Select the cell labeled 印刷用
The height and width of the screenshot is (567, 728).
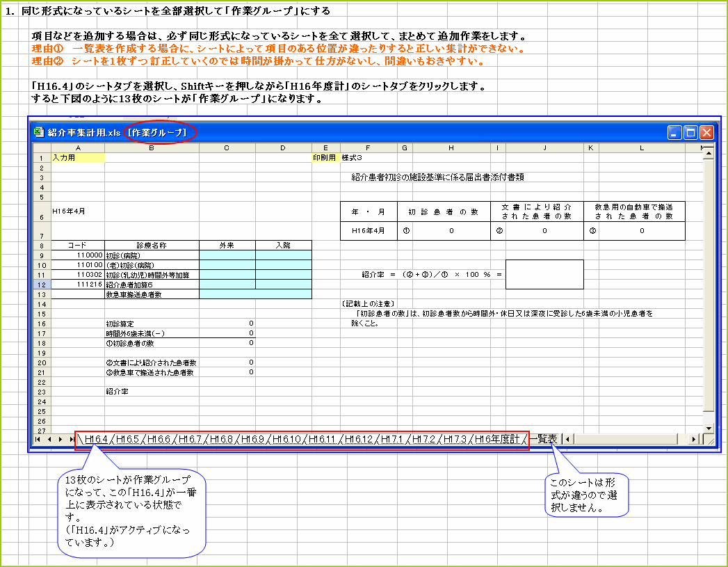[325, 157]
